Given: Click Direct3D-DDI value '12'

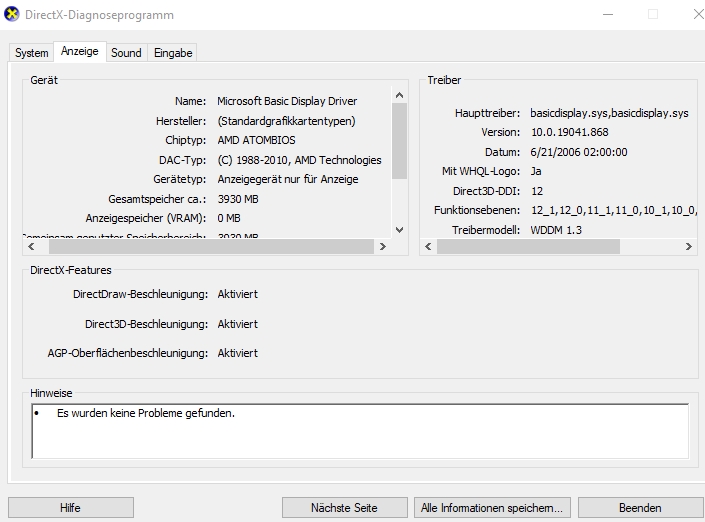Looking at the screenshot, I should (x=537, y=191).
